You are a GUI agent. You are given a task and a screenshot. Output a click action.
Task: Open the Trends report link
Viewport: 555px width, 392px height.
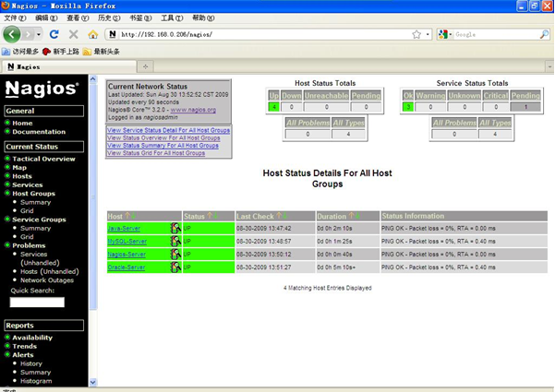point(24,347)
